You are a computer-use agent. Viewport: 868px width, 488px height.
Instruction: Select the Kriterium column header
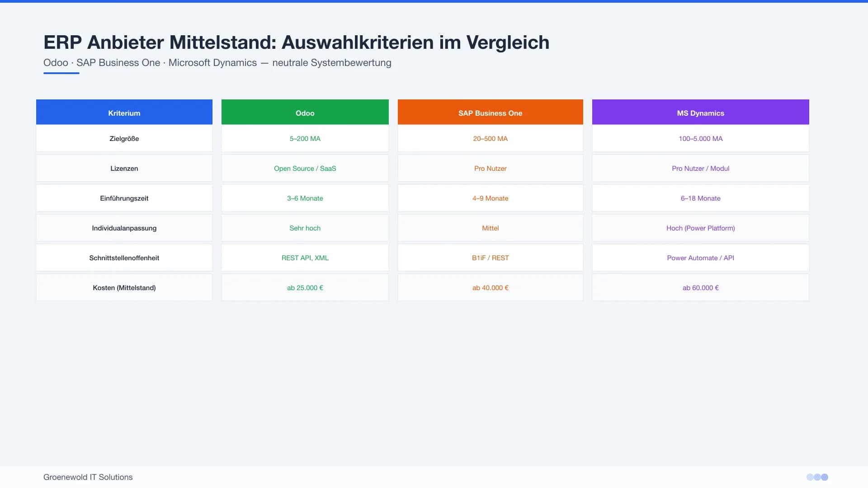tap(124, 112)
